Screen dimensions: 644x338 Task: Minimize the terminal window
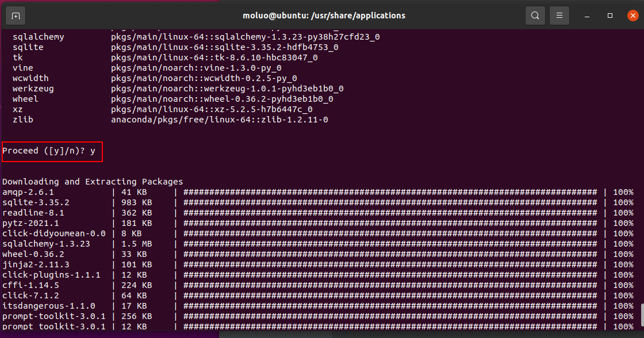tap(587, 16)
